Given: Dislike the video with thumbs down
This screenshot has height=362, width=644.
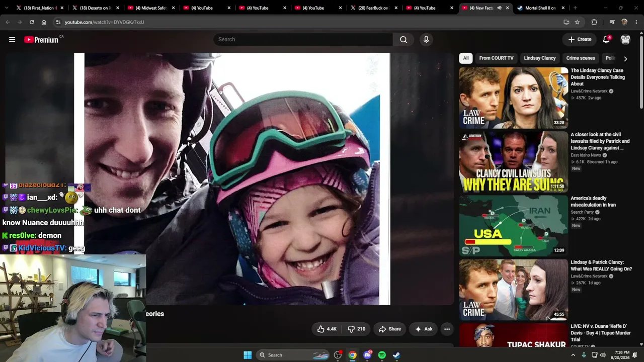Looking at the screenshot, I should [356, 329].
